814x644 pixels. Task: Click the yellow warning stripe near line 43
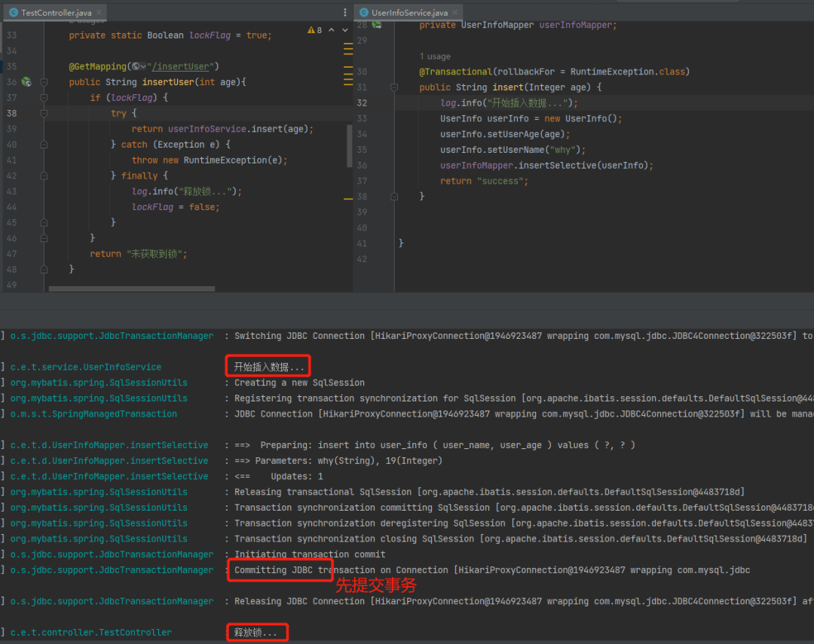(348, 199)
